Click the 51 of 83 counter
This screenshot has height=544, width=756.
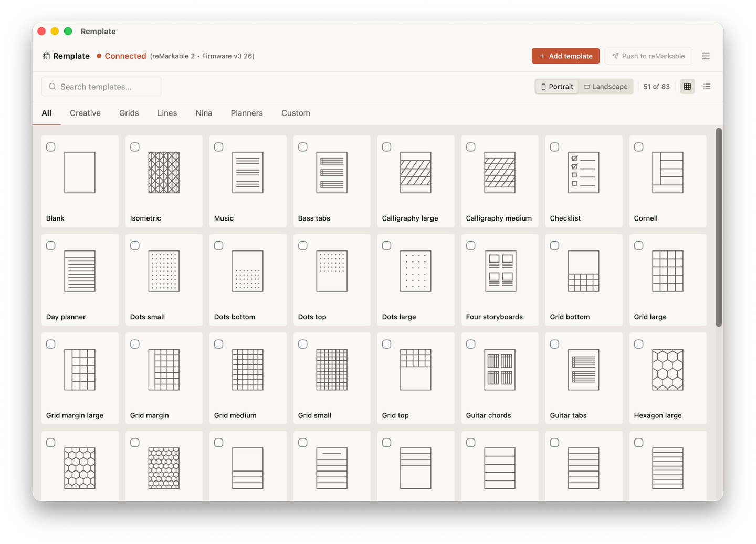point(656,87)
